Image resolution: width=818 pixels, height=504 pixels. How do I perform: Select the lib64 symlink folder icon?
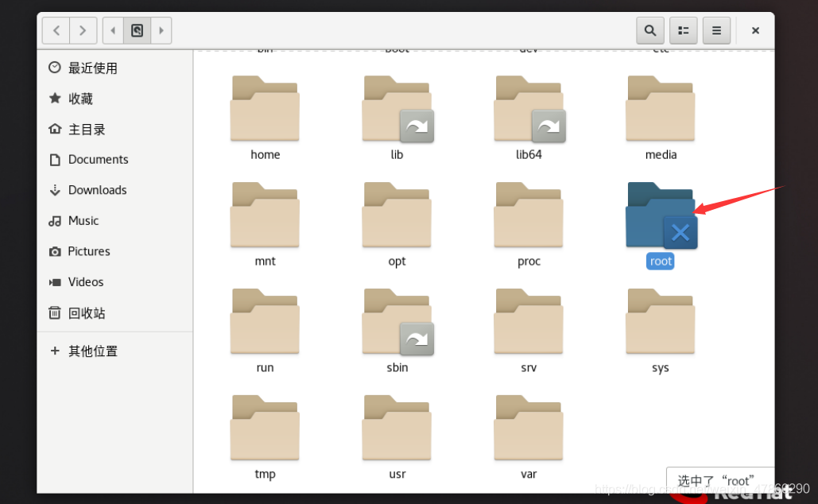(x=529, y=108)
